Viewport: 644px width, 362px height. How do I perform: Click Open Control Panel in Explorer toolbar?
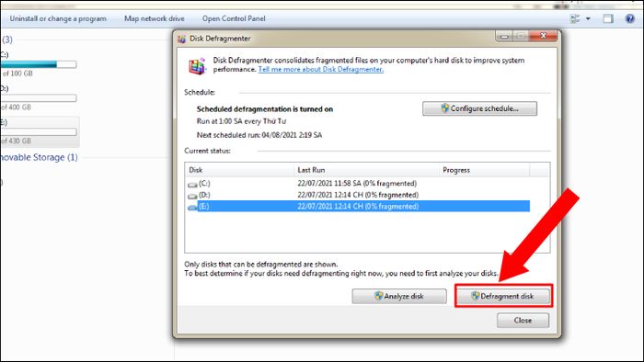coord(234,18)
